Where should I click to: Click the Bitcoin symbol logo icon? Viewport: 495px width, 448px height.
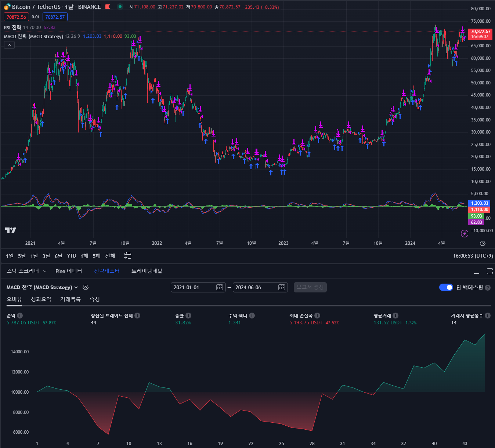(7, 7)
